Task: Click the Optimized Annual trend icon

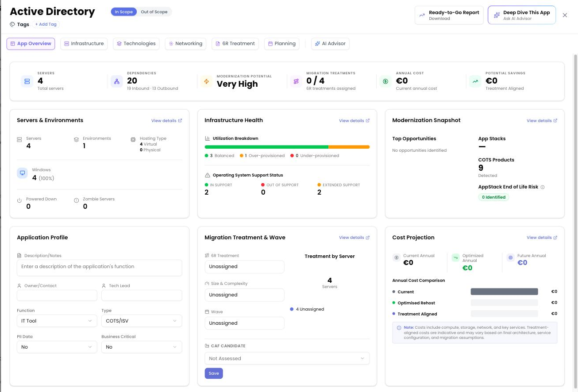Action: (455, 257)
